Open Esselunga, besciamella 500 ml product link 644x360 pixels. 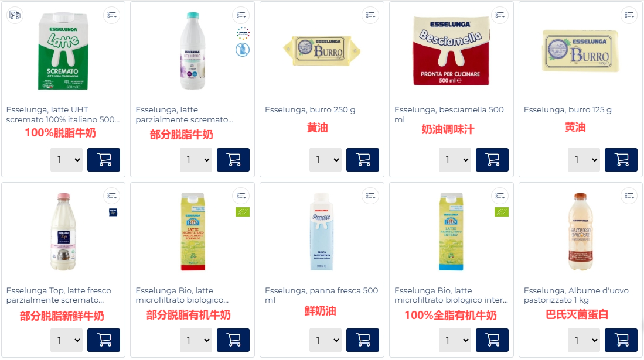pos(449,115)
